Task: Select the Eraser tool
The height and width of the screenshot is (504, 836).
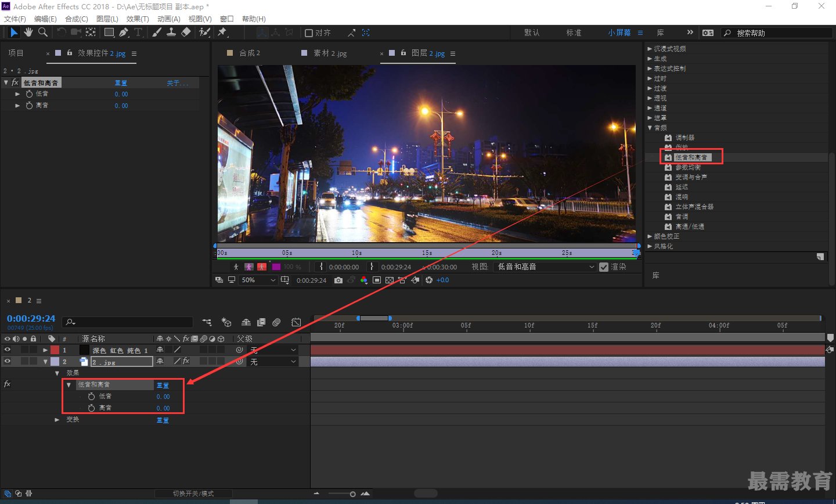Action: click(x=186, y=33)
